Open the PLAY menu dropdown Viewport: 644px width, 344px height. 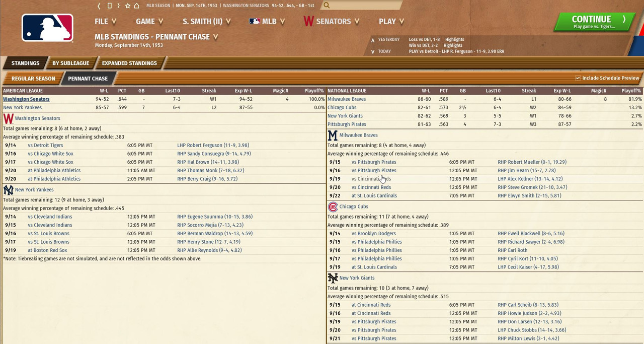(x=391, y=21)
